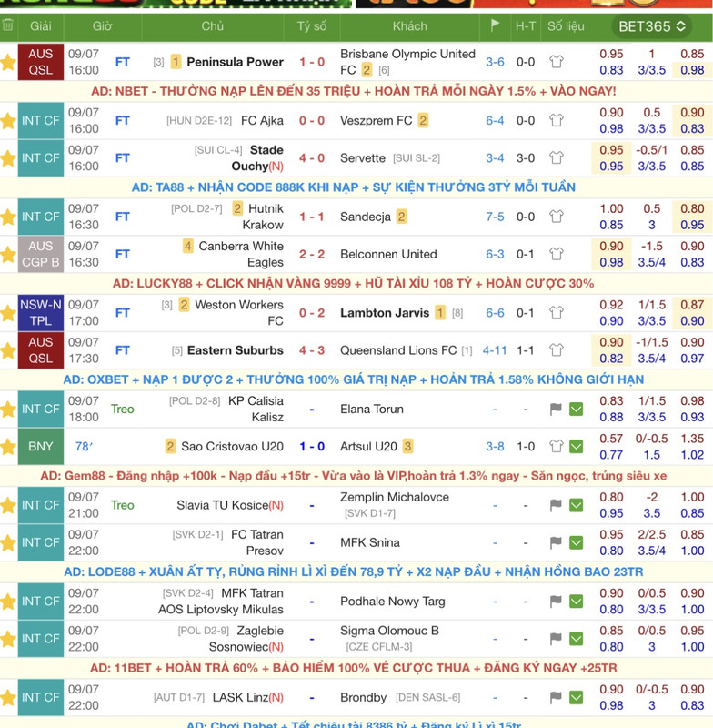Click team name Belconnen United
Viewport: 713px width, 728px height.
(388, 254)
